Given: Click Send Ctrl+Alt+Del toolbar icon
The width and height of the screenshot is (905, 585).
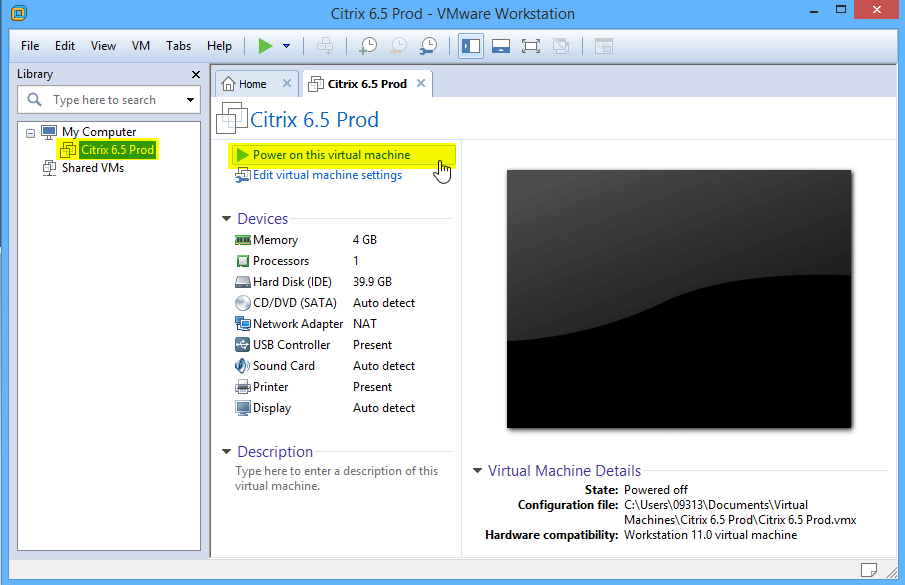Looking at the screenshot, I should pyautogui.click(x=325, y=46).
